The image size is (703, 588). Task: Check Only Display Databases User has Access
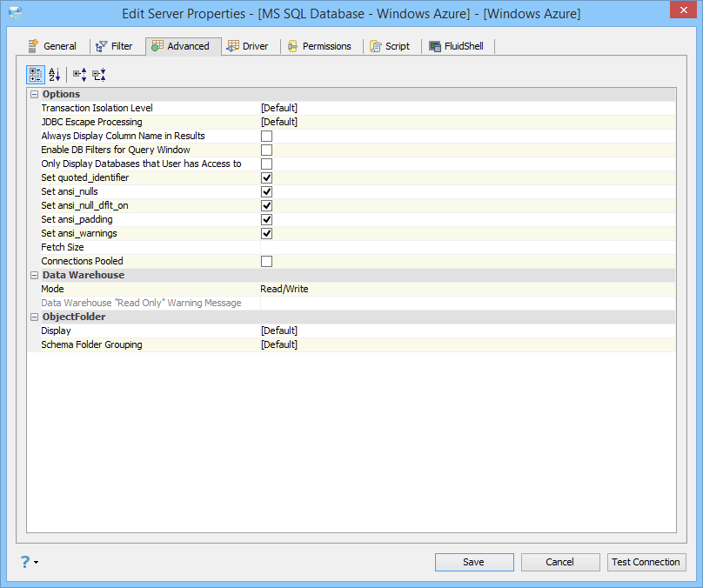click(x=267, y=164)
